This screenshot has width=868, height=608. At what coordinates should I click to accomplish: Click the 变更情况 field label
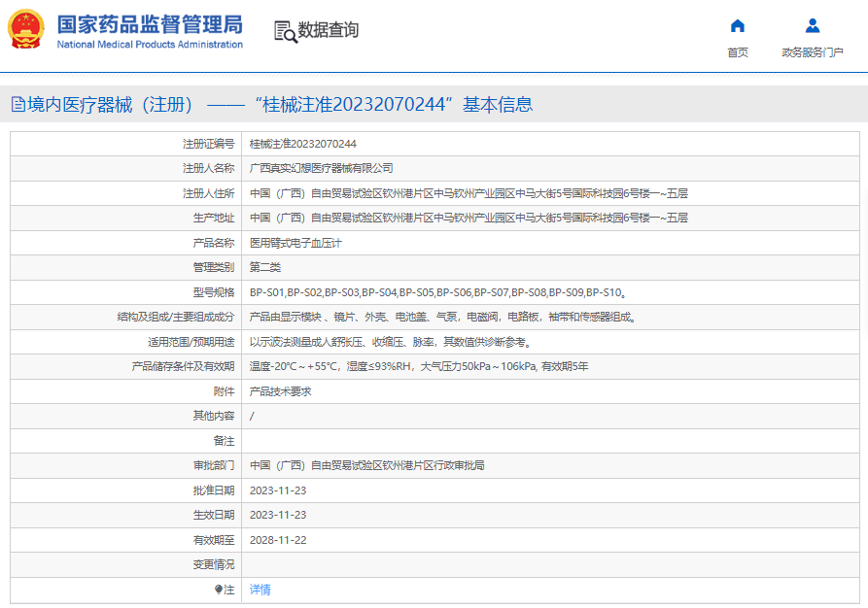point(214,565)
